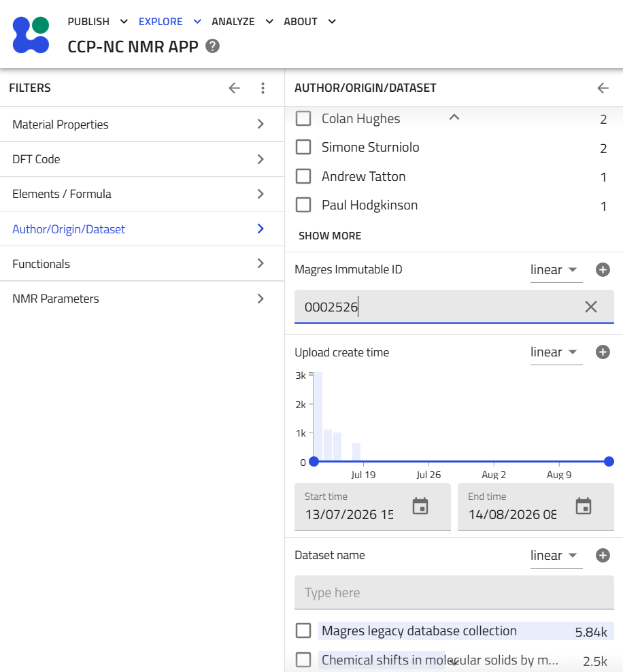Expand Functionals filter section
Image resolution: width=623 pixels, height=672 pixels.
coord(142,264)
